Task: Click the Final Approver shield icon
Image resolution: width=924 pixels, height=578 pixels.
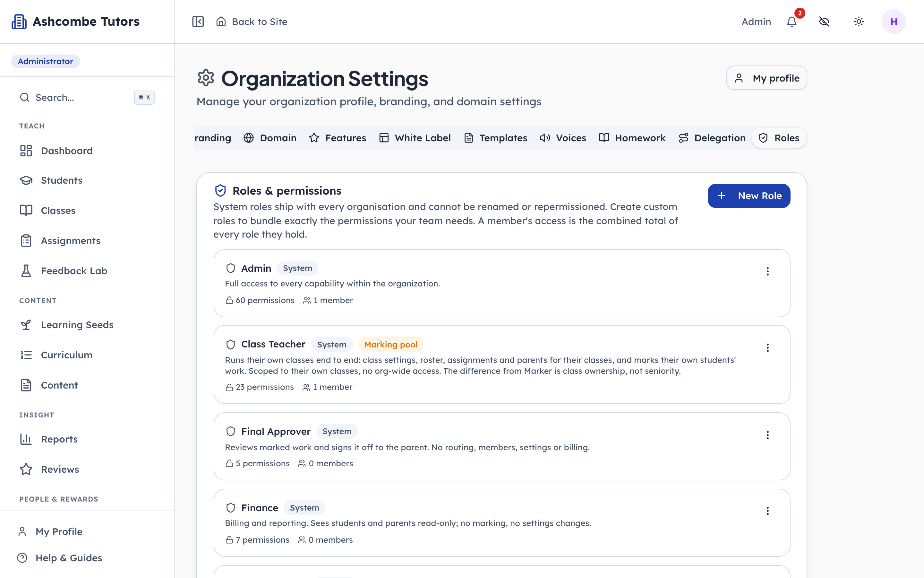Action: pyautogui.click(x=231, y=431)
